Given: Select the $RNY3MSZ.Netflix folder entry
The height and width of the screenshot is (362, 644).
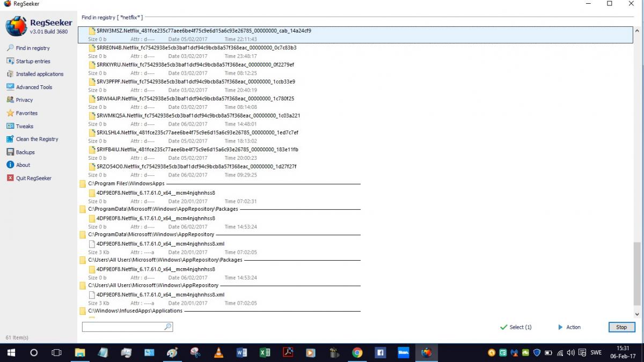Looking at the screenshot, I should (356, 35).
